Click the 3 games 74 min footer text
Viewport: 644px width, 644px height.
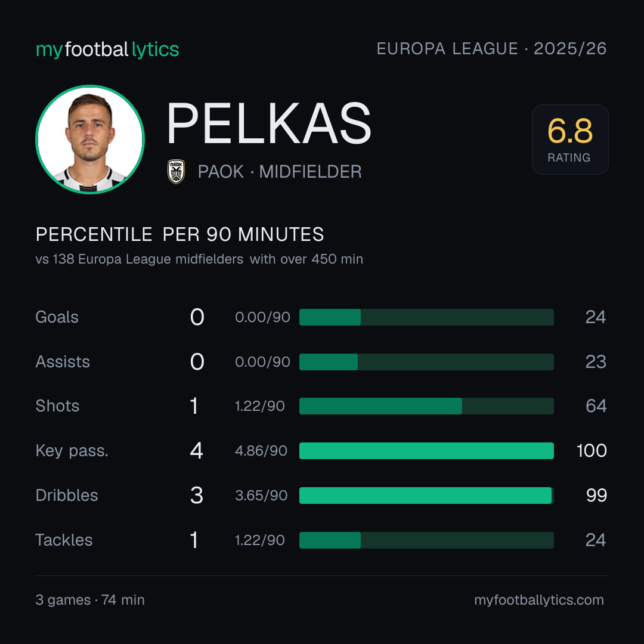coord(90,600)
